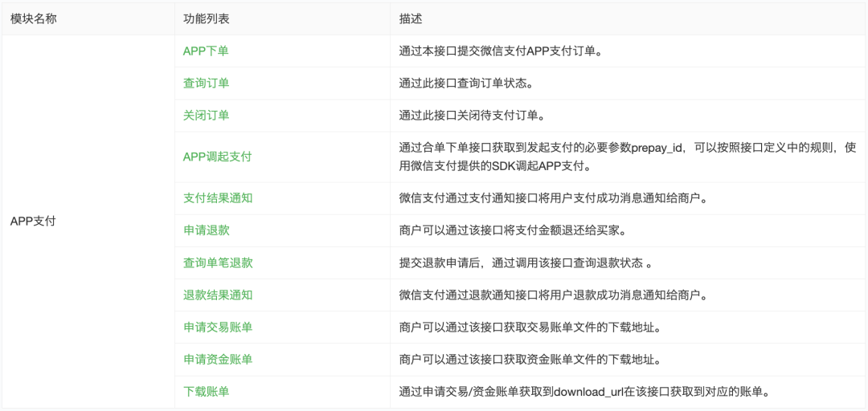Open the 查询单笔退款 link
Image resolution: width=868 pixels, height=411 pixels.
[218, 262]
